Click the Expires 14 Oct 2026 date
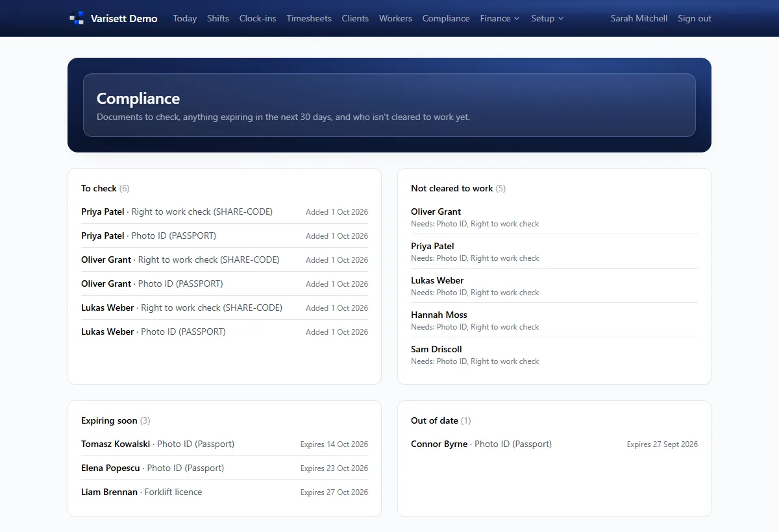 coord(334,444)
